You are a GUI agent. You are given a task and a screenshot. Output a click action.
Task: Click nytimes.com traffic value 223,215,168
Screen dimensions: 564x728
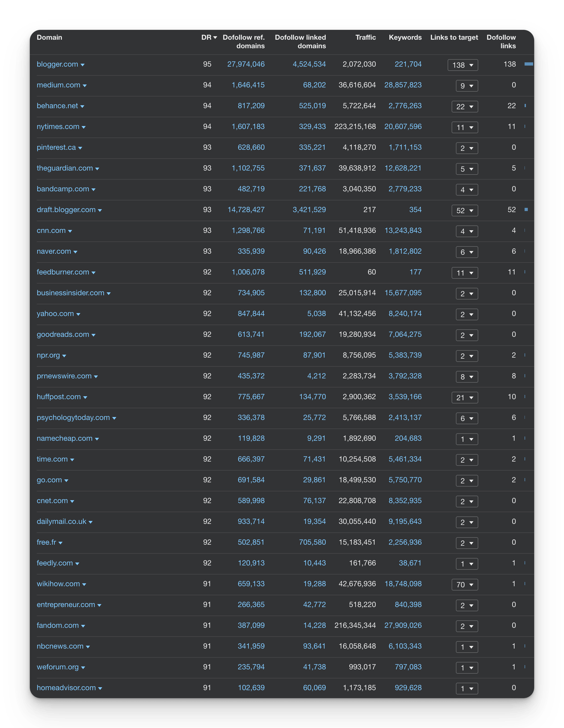pos(355,126)
